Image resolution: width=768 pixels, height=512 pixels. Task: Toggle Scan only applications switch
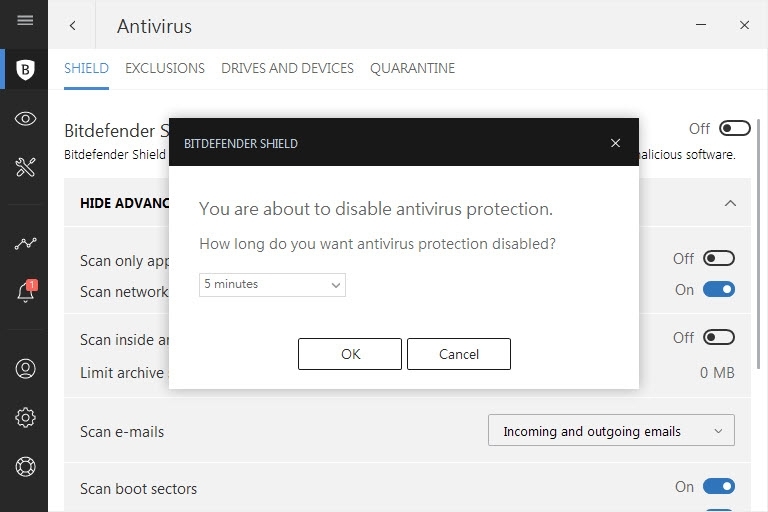719,258
